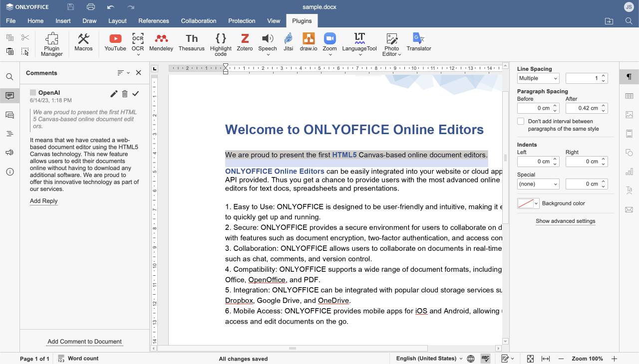Start the OCR plugin
This screenshot has width=639, height=364.
tap(138, 42)
